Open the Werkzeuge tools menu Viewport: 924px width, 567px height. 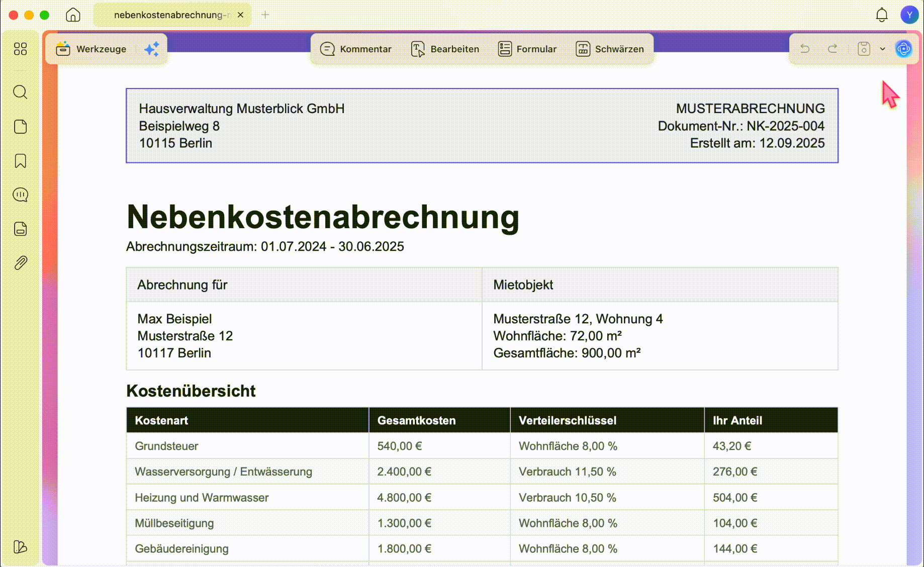tap(91, 49)
